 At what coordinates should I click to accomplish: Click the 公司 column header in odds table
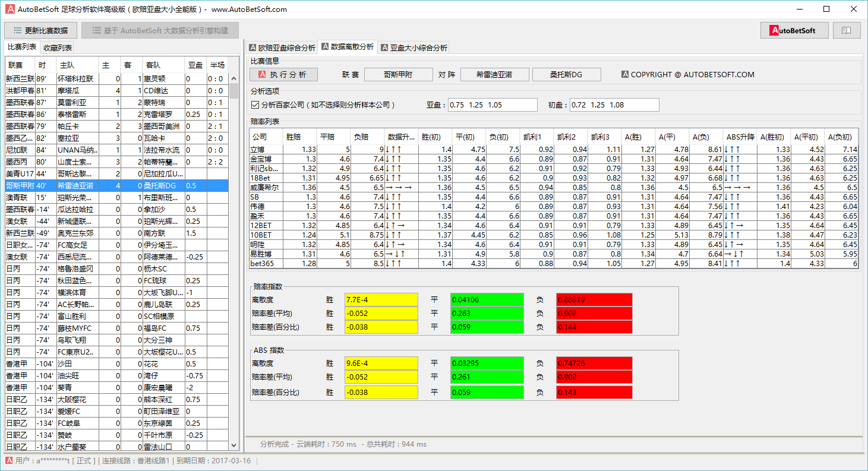click(266, 137)
